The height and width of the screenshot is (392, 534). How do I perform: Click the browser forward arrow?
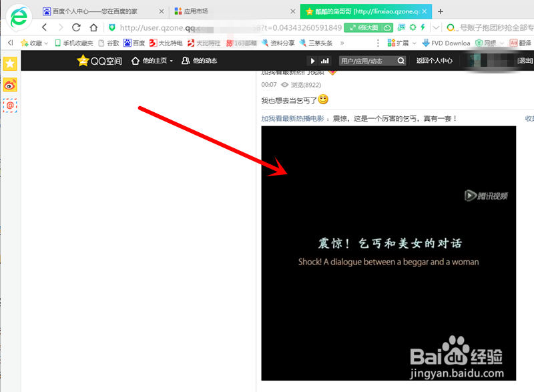point(61,27)
